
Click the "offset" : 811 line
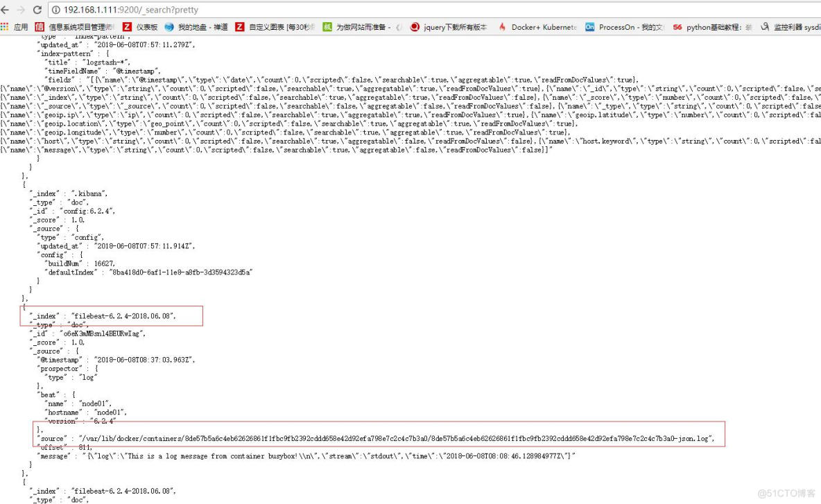(64, 447)
